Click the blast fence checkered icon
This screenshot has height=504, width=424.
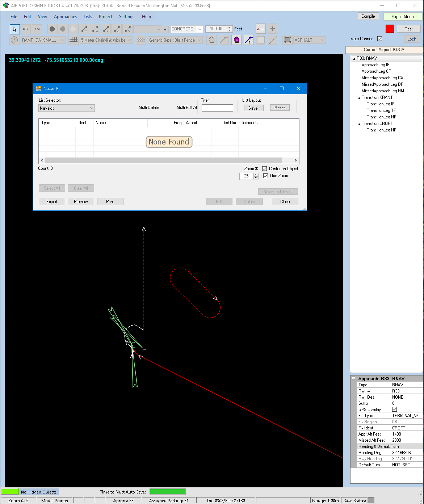coord(141,40)
